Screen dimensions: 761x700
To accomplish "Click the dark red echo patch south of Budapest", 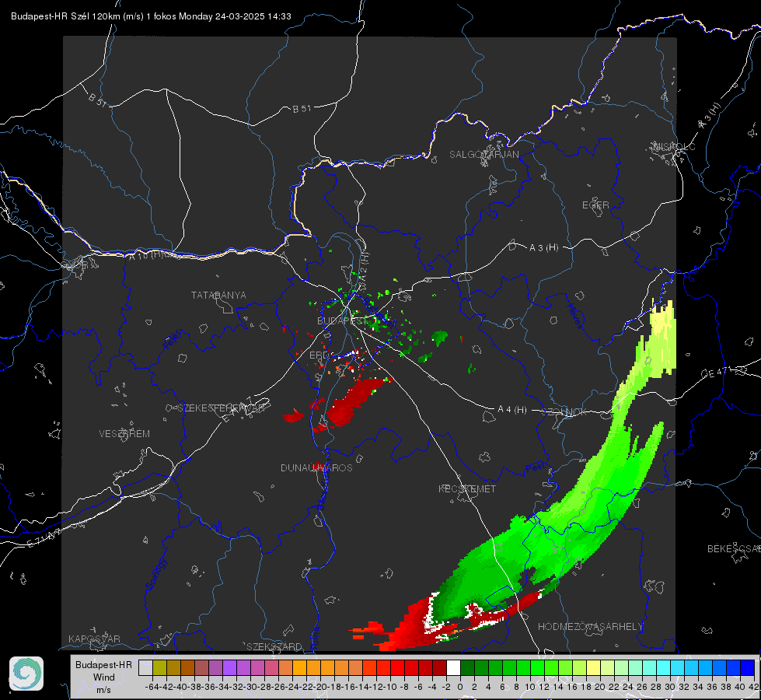I will tap(352, 403).
